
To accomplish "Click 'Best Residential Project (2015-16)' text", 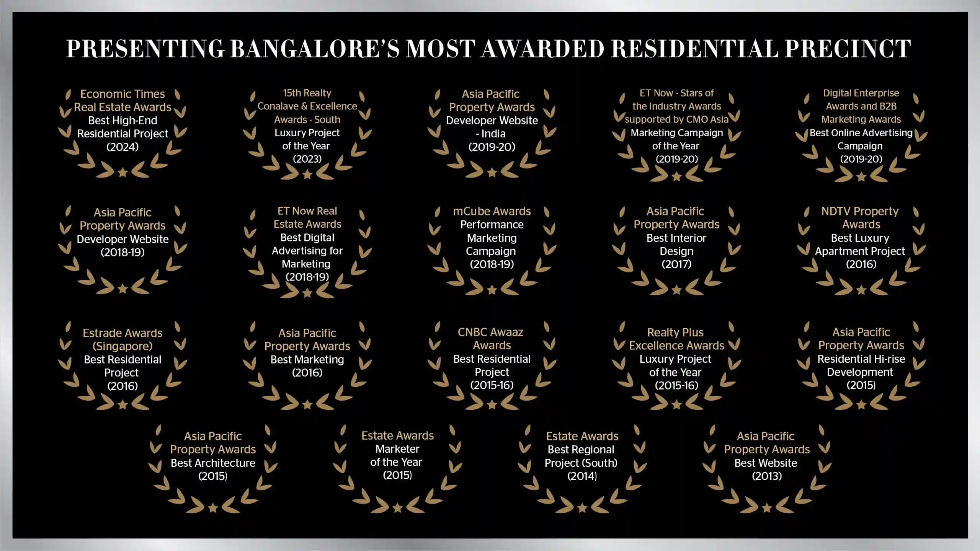I will point(492,372).
